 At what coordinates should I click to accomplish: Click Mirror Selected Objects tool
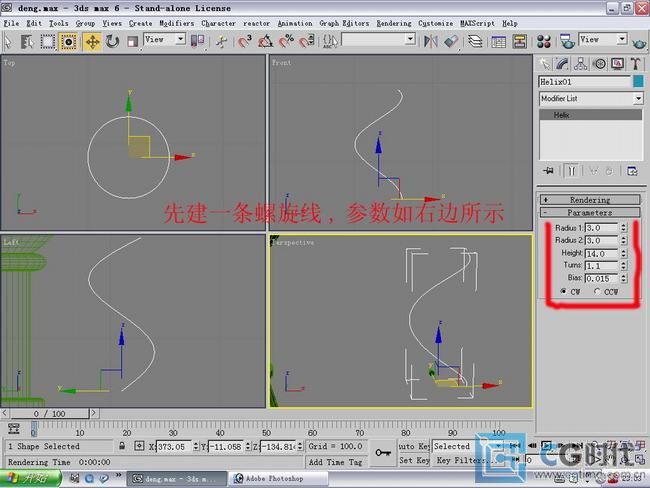click(x=430, y=41)
